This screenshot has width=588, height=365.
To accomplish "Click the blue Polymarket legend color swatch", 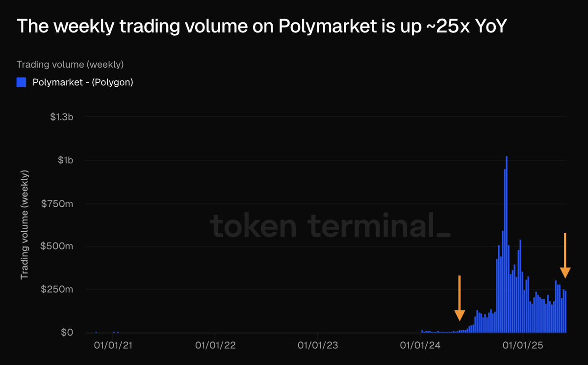I will [21, 82].
